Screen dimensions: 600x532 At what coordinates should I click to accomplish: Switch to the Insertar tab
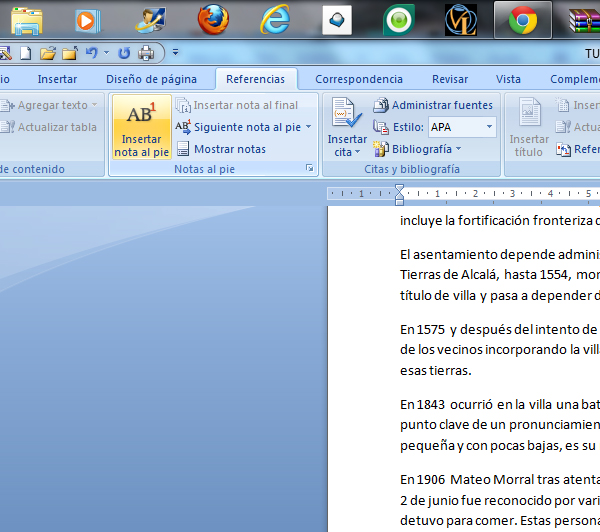pos(57,79)
